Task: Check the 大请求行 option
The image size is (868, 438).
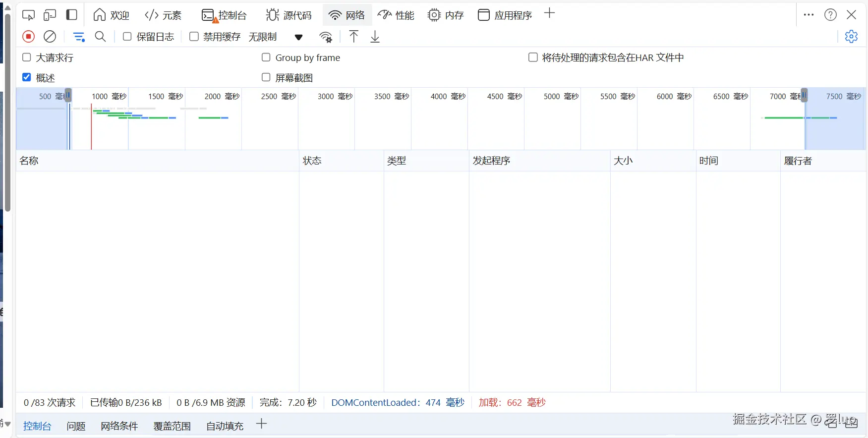Action: pyautogui.click(x=27, y=57)
